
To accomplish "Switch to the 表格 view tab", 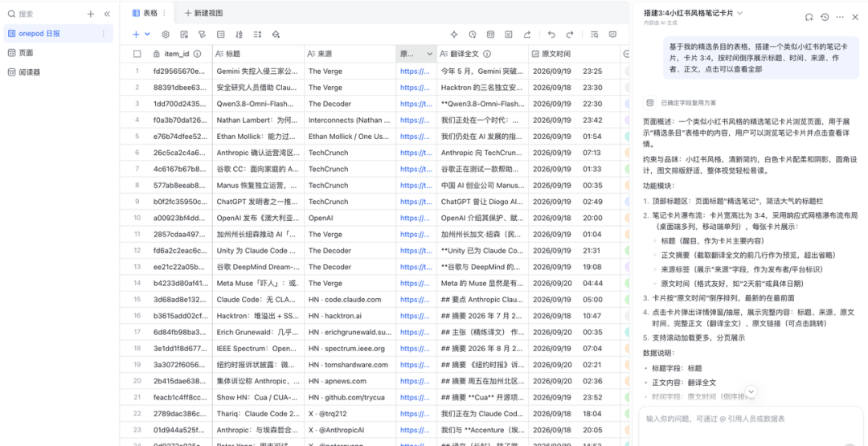I will coord(145,13).
